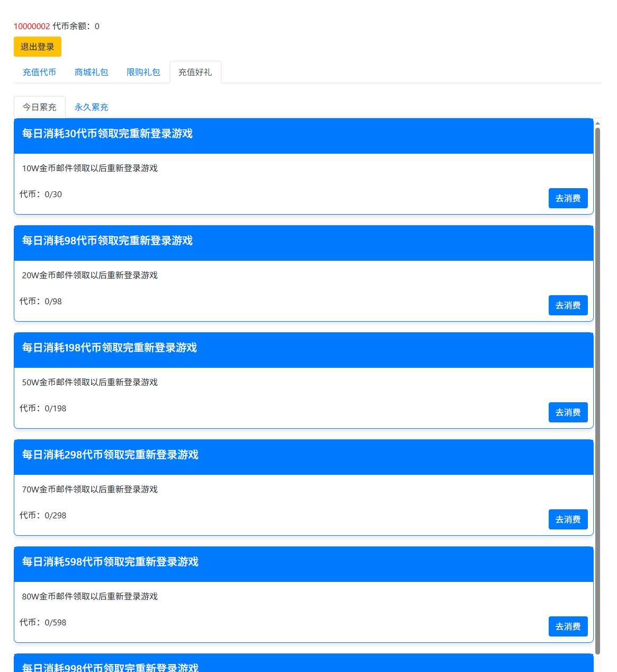The height and width of the screenshot is (672, 617).
Task: Switch to the 充值代币 tab
Action: click(x=39, y=72)
